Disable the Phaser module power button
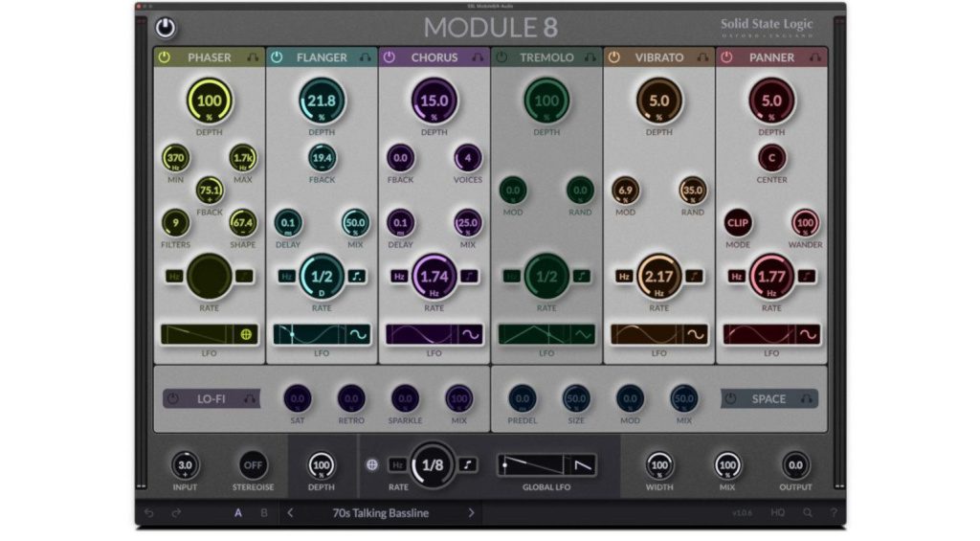Image resolution: width=980 pixels, height=541 pixels. 165,56
